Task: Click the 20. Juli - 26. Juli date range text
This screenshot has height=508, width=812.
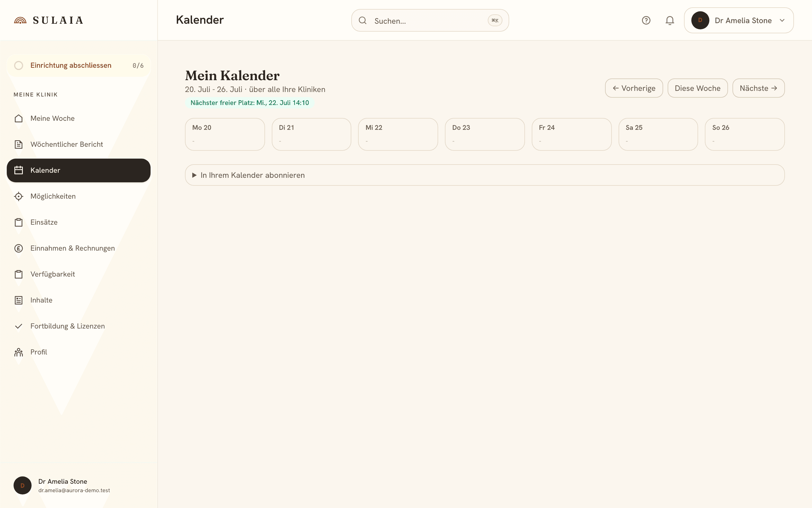Action: [213, 89]
